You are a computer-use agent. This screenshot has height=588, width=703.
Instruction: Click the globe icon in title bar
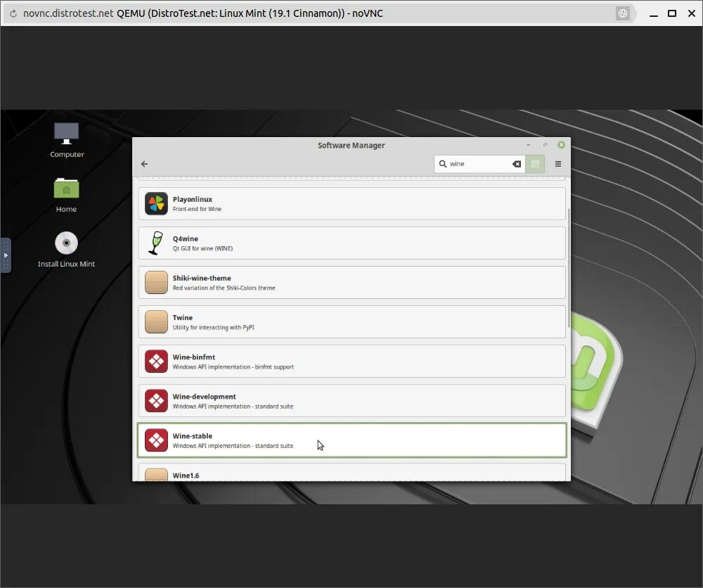click(623, 13)
